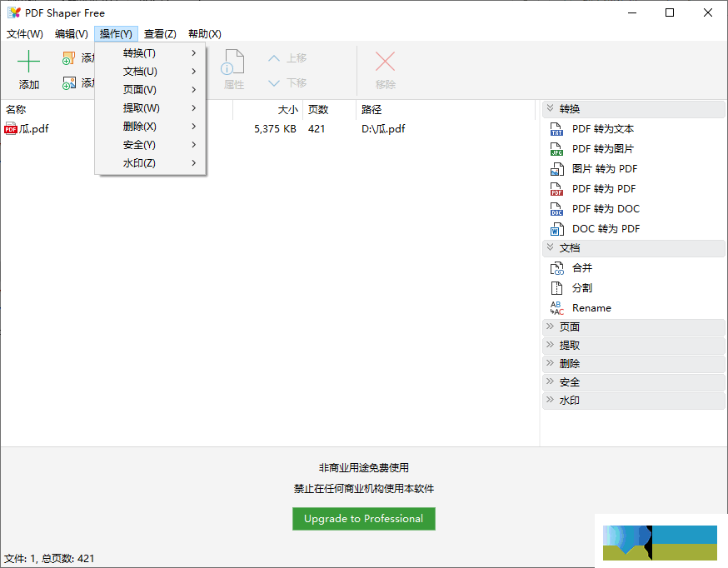Open the 安全(Y) submenu
The height and width of the screenshot is (568, 728).
point(150,145)
